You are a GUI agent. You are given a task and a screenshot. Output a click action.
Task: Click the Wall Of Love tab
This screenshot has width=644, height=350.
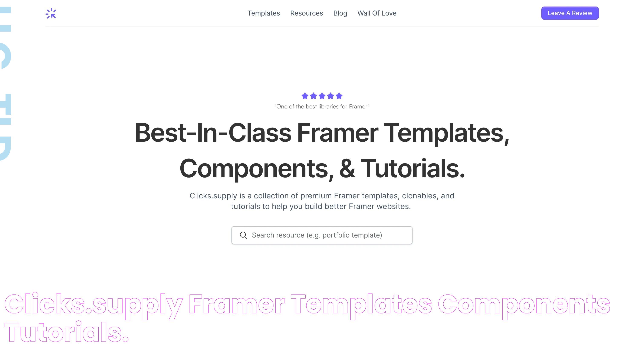pos(377,13)
